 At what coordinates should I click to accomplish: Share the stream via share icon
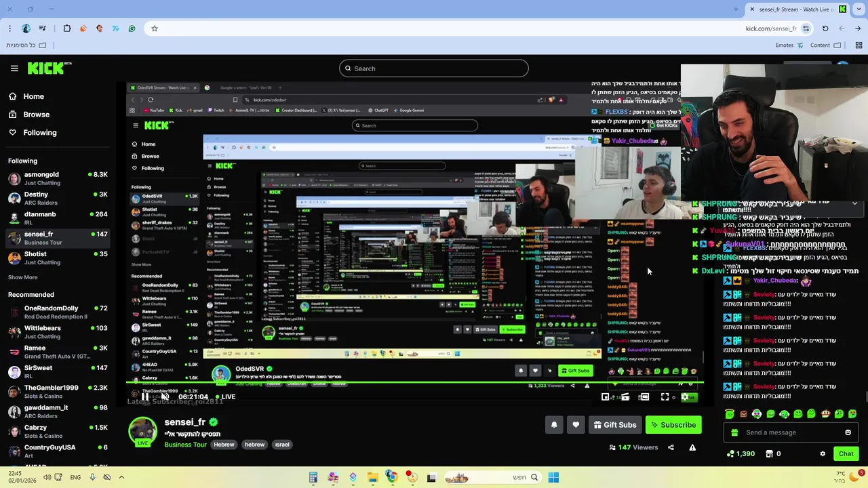click(671, 447)
